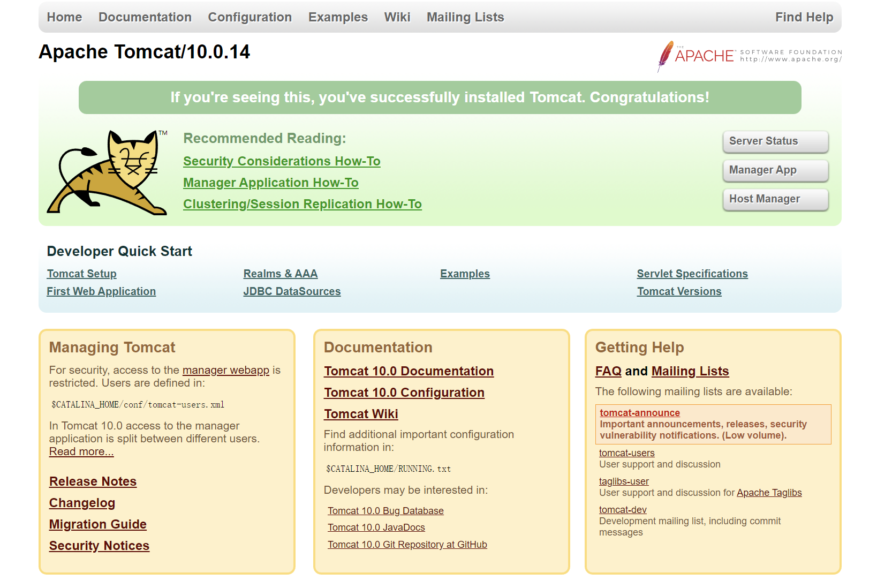Click the Managing Tomcat heading
Viewport: 877px width, 588px height.
tap(112, 348)
